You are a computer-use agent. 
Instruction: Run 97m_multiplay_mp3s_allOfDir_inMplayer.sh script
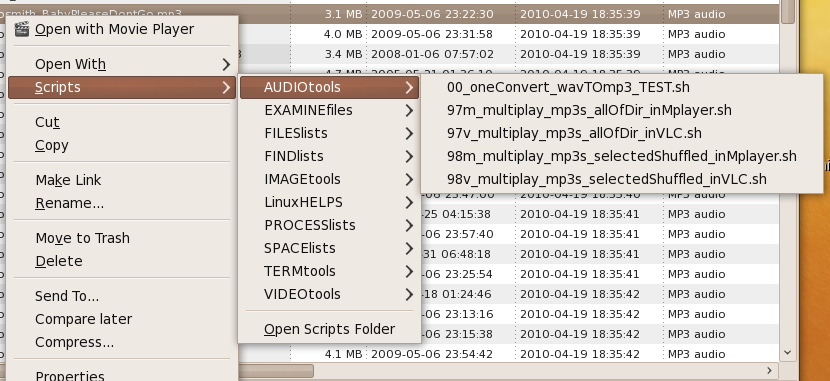click(x=589, y=110)
